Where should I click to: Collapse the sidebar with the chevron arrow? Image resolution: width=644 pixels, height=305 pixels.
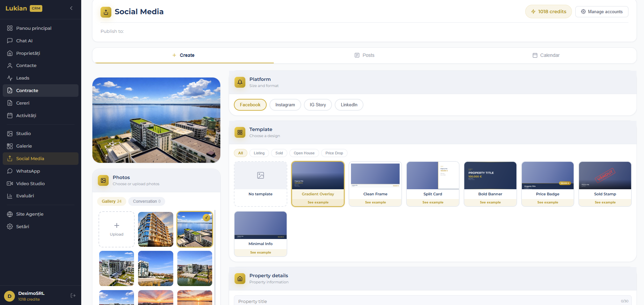click(71, 8)
